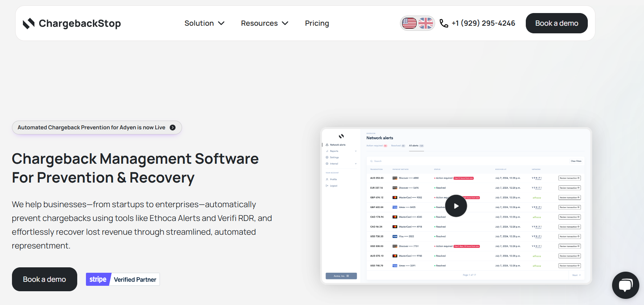
Task: Expand the Solution dropdown chevron
Action: [x=221, y=23]
